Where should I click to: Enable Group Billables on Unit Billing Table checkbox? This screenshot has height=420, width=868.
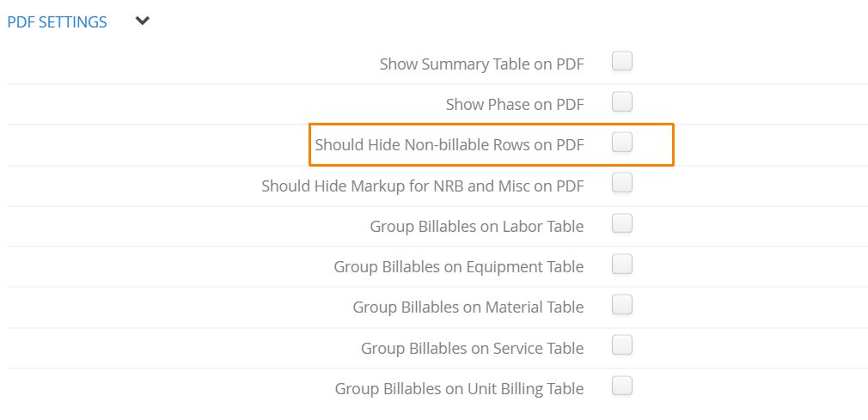coord(621,387)
